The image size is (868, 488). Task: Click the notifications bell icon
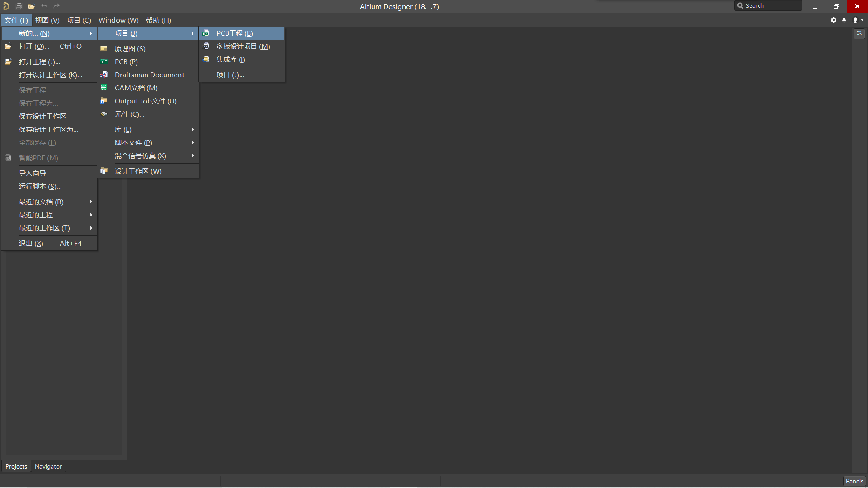844,20
